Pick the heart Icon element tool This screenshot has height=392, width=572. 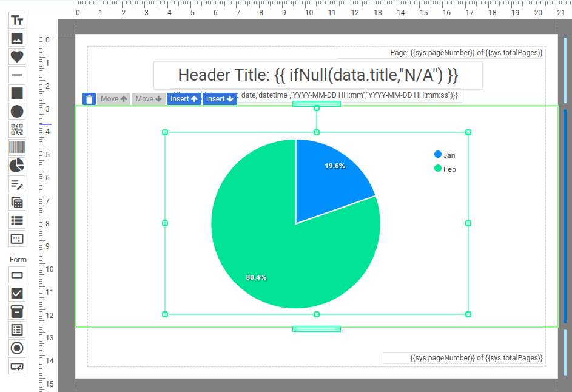(x=17, y=56)
